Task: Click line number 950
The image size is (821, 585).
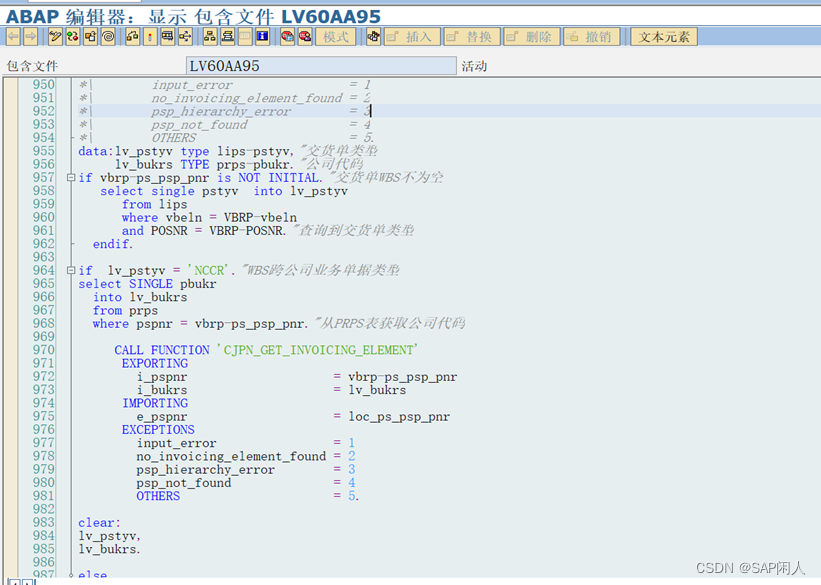Action: coord(43,85)
